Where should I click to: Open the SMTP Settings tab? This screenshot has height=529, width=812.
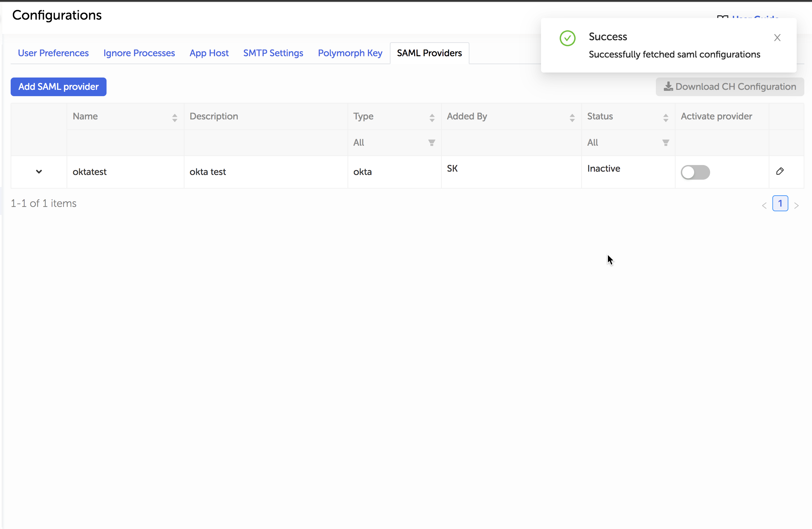(273, 53)
